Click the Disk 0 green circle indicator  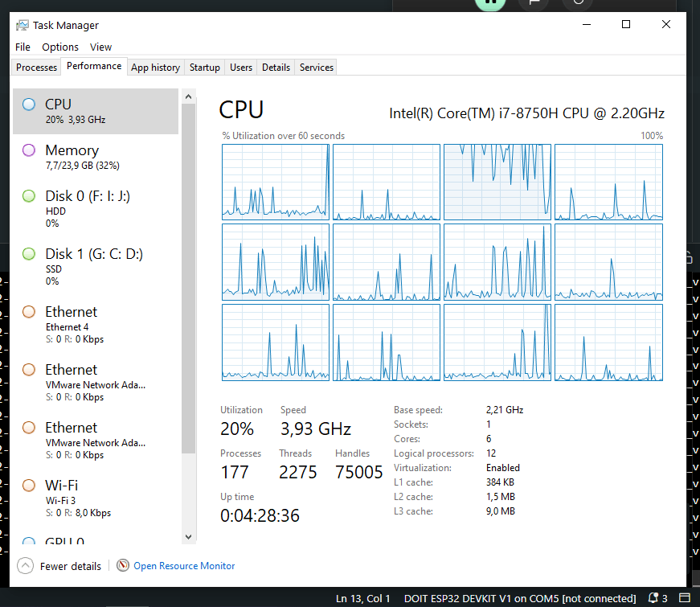29,196
